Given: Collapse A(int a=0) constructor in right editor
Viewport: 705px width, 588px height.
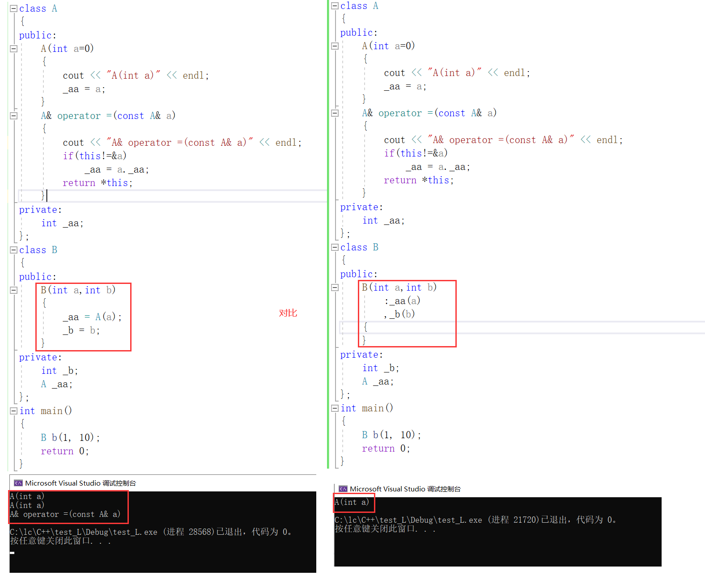Looking at the screenshot, I should click(x=335, y=46).
